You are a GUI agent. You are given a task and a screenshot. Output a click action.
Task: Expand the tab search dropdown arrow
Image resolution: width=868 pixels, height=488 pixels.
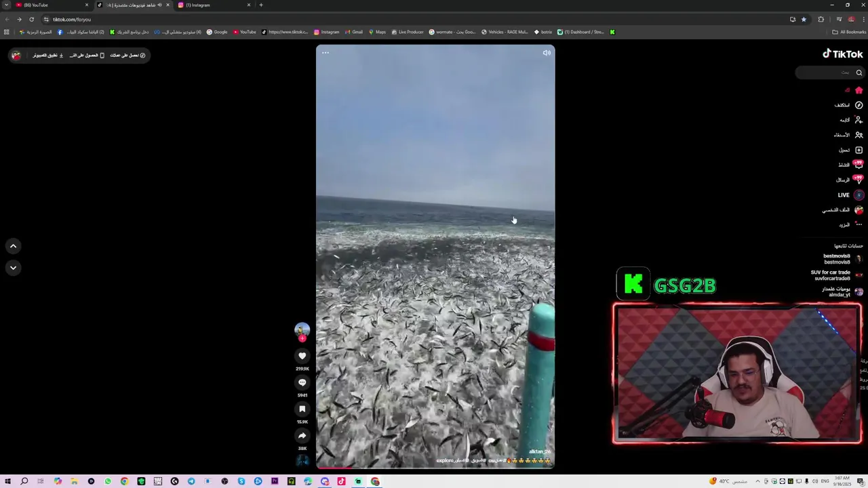tap(6, 5)
